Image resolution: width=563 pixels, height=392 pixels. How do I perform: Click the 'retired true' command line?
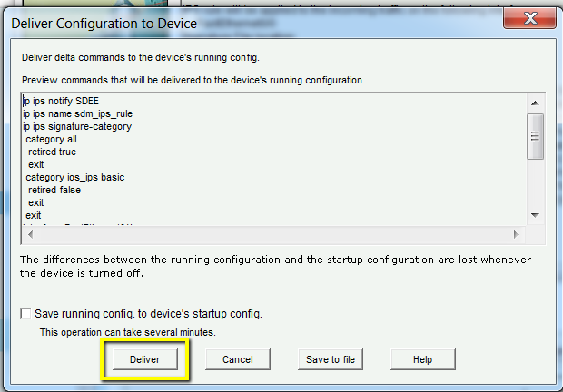52,152
